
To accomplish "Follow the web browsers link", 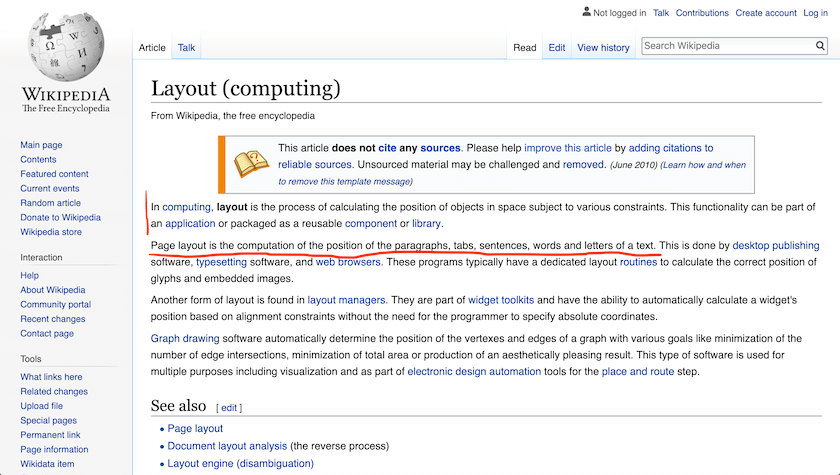I will pos(348,262).
